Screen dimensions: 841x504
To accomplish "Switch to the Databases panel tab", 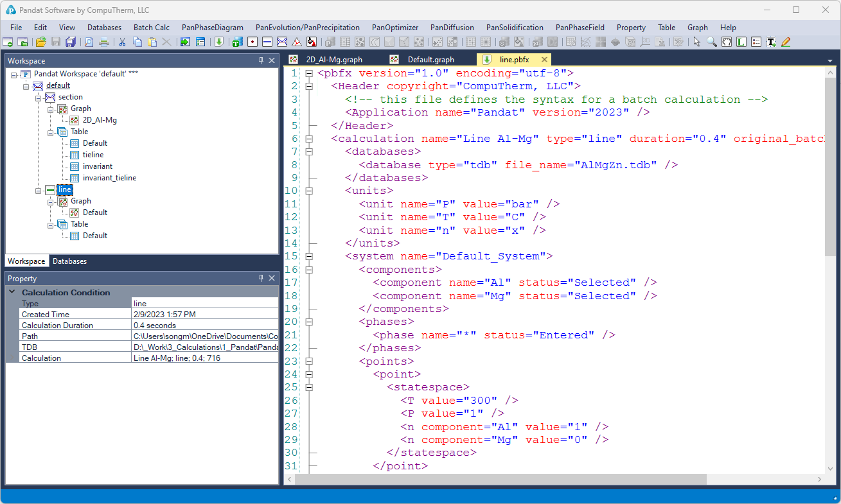I will pyautogui.click(x=69, y=261).
